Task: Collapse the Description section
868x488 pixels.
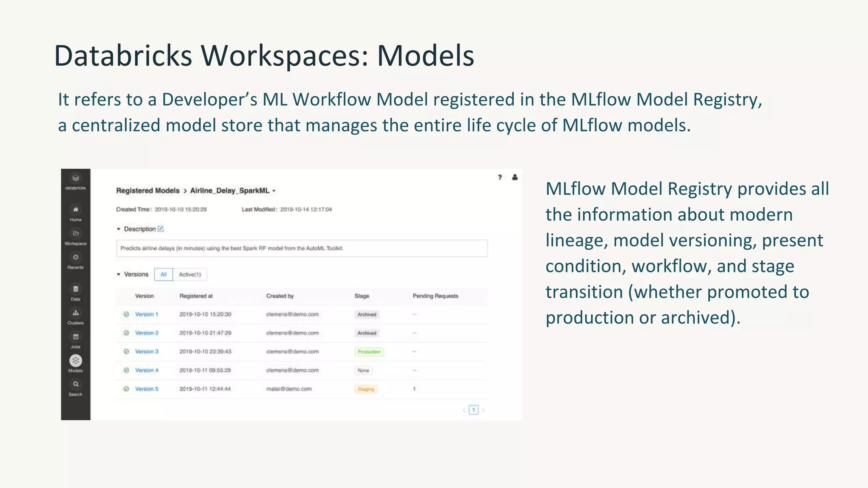Action: (119, 229)
